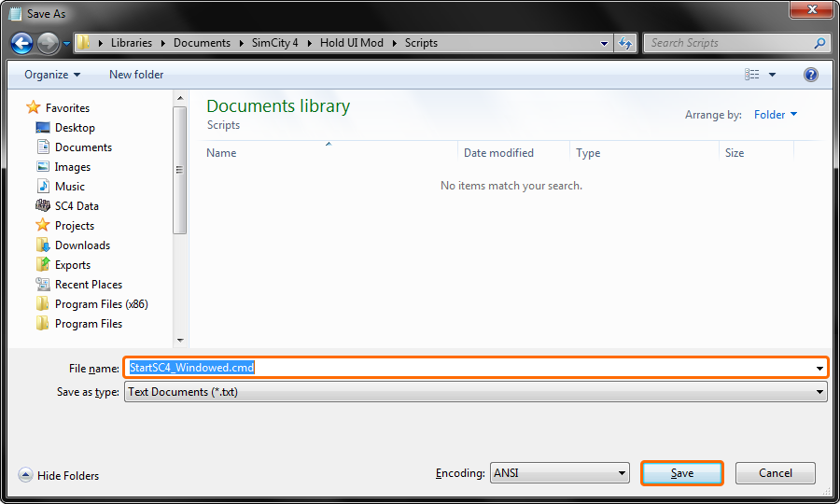Screen dimensions: 840x504
Task: Change view using the view icon
Action: (751, 75)
